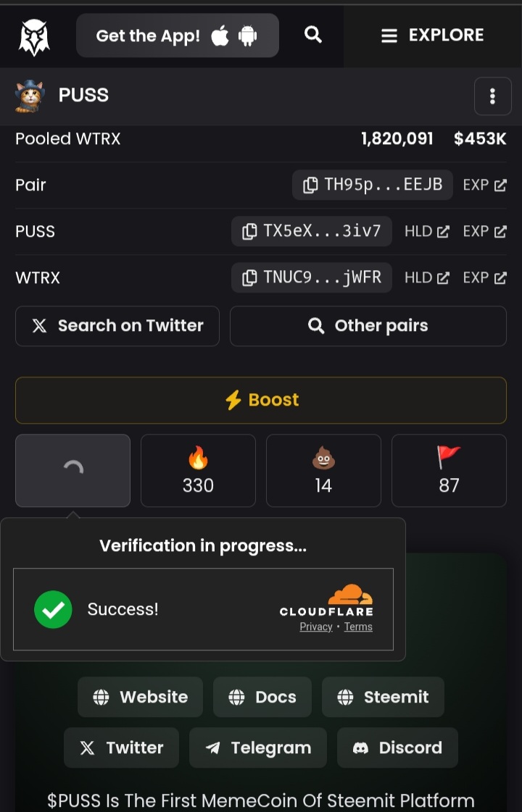Open the search magnifier icon
Viewport: 522px width, 812px height.
(x=312, y=35)
